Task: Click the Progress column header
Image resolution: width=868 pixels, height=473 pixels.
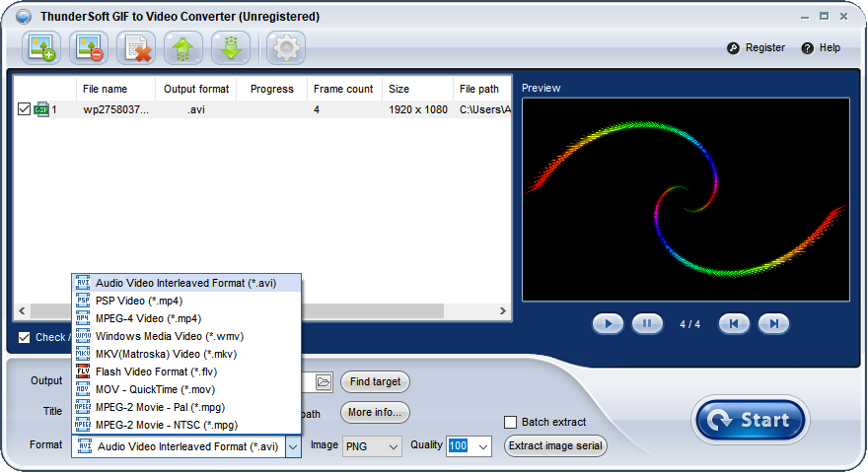Action: [272, 89]
